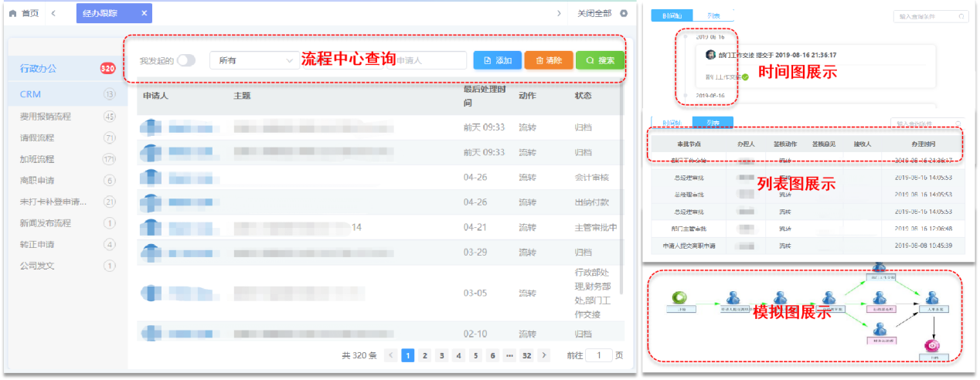Go to page 2 in pagination

(424, 355)
